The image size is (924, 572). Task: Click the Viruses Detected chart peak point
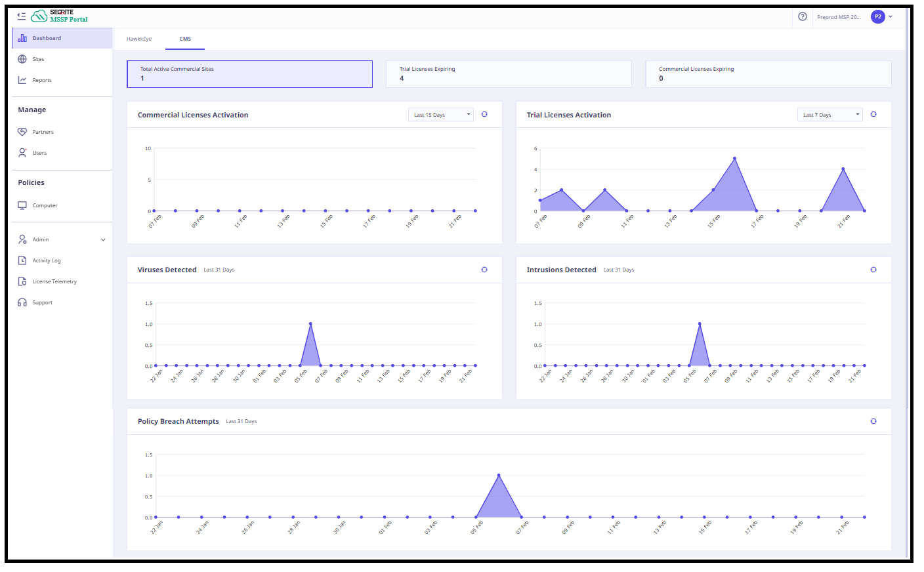click(310, 323)
